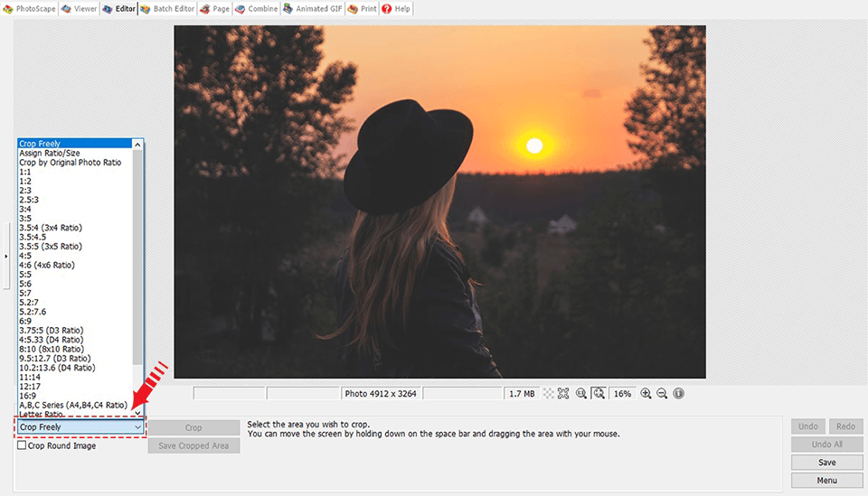Select the 4:6 (4x6 Ratio) option
Viewport: 868px width, 496px height.
point(75,265)
